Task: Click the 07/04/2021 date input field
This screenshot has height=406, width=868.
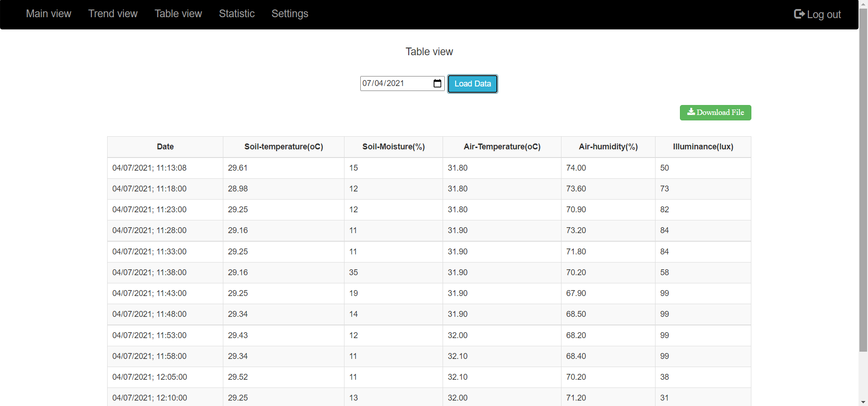Action: (402, 83)
